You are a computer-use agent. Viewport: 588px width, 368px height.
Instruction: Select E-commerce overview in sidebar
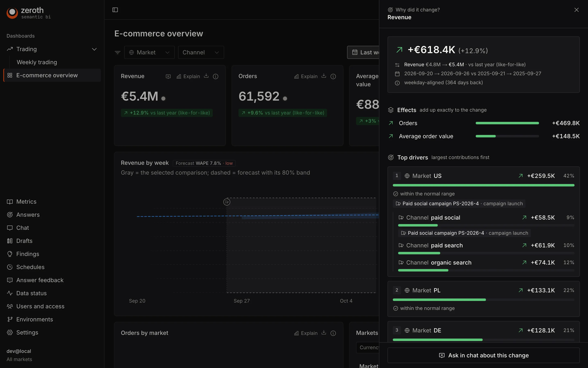click(x=52, y=75)
